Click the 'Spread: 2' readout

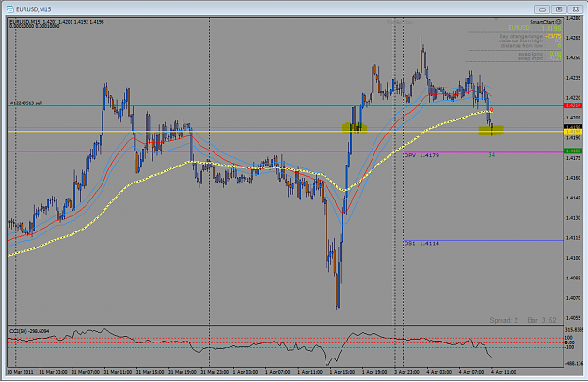[503, 320]
